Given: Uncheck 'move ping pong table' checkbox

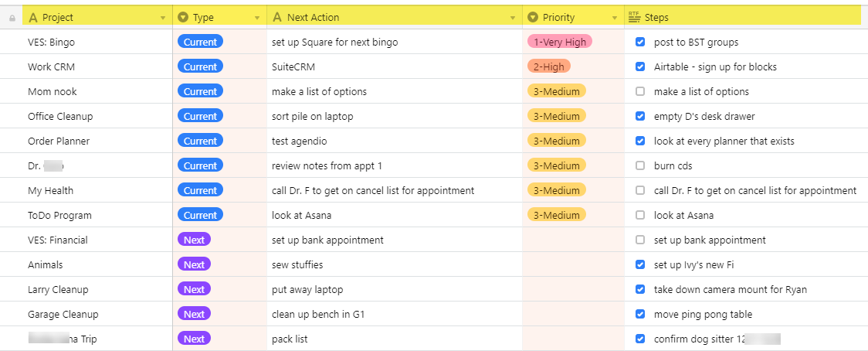Looking at the screenshot, I should pyautogui.click(x=639, y=314).
